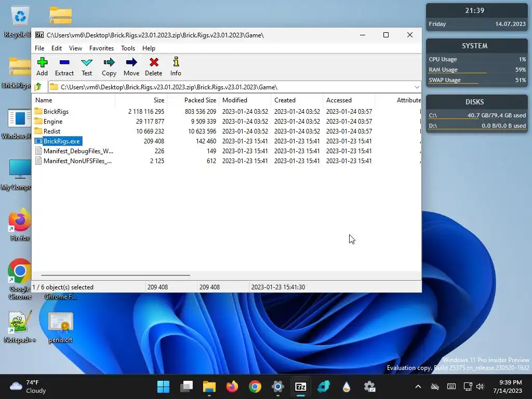Click the Extract toolbar icon
The image size is (532, 399).
tap(64, 66)
